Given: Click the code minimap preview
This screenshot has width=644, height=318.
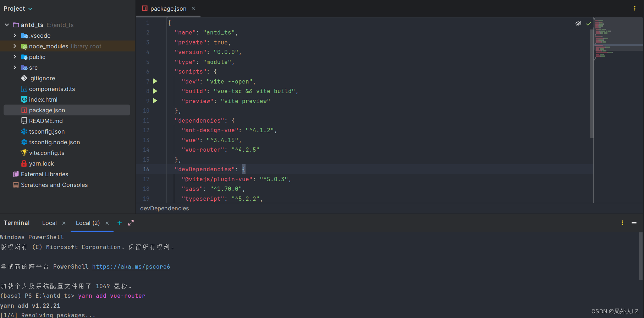Looking at the screenshot, I should click(619, 39).
